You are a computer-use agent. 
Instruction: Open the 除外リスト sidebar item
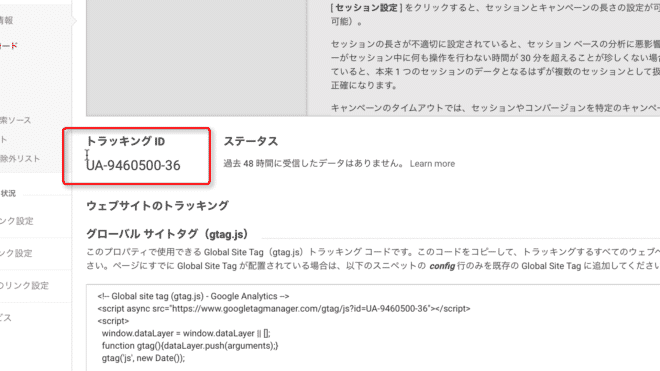point(20,159)
